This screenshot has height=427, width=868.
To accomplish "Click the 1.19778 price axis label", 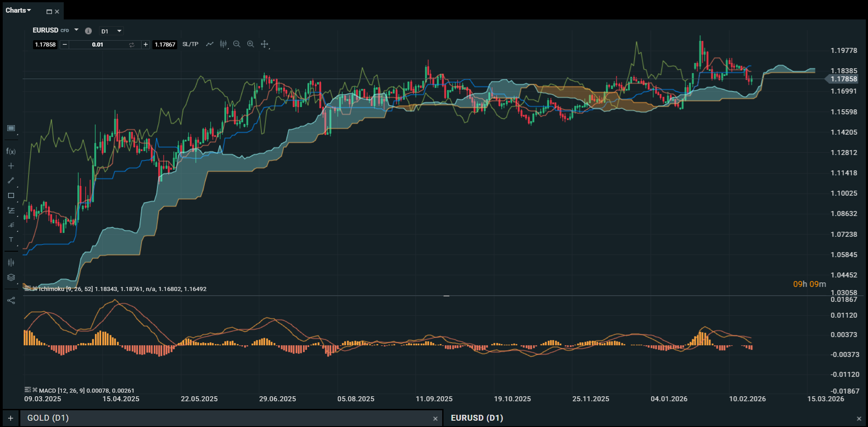I will (x=844, y=51).
